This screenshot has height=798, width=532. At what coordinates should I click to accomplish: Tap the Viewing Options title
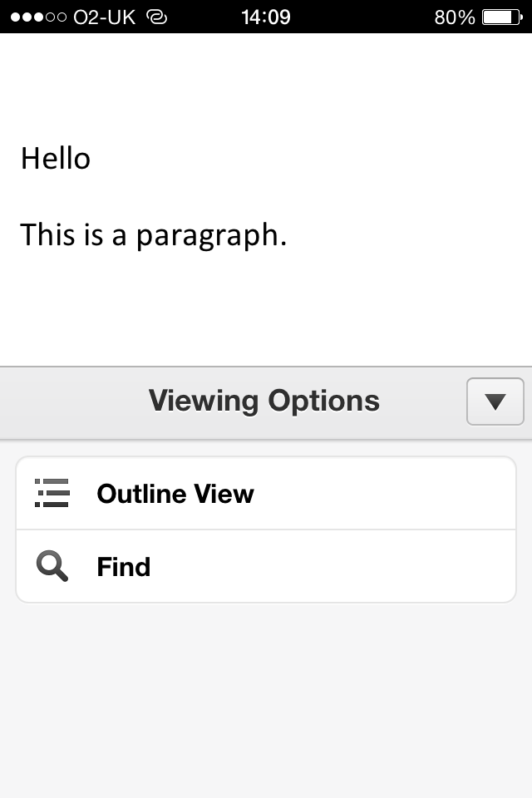264,401
